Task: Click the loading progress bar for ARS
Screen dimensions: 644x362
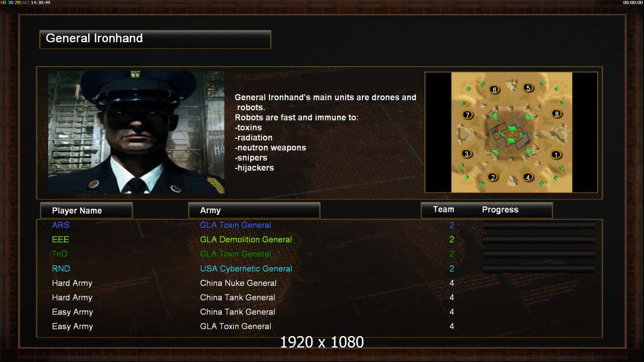Action: 538,225
